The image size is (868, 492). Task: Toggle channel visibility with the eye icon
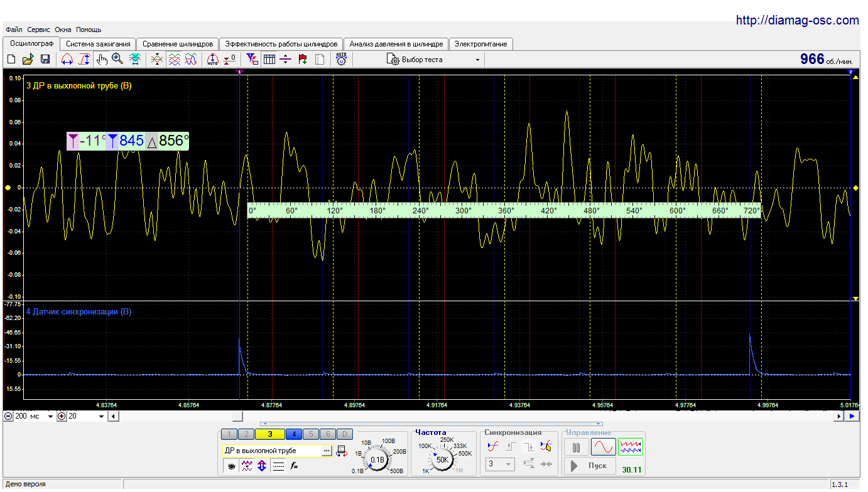point(231,466)
